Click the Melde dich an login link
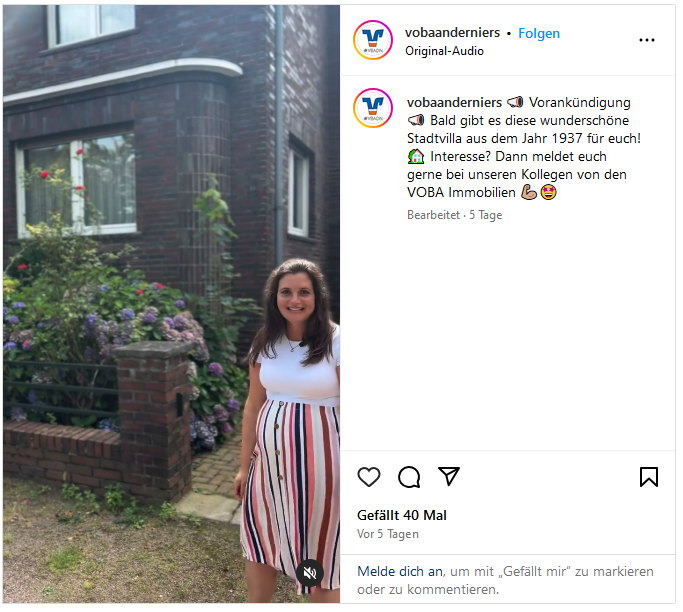Screen dimensions: 683x612 point(400,571)
